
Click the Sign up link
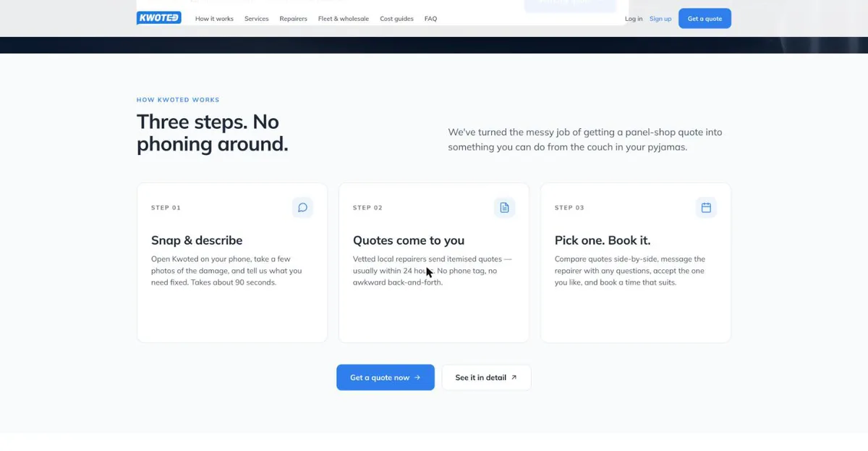point(660,19)
